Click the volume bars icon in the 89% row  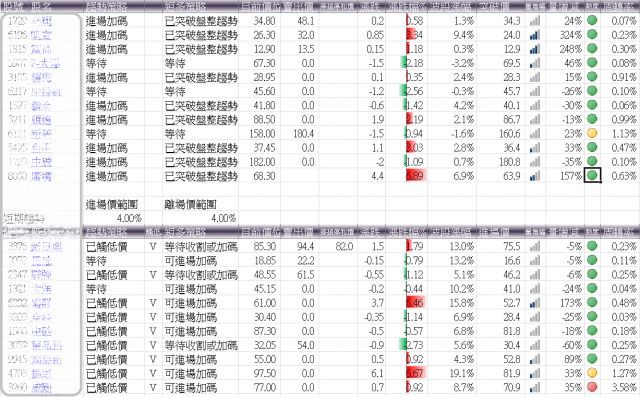pos(535,359)
